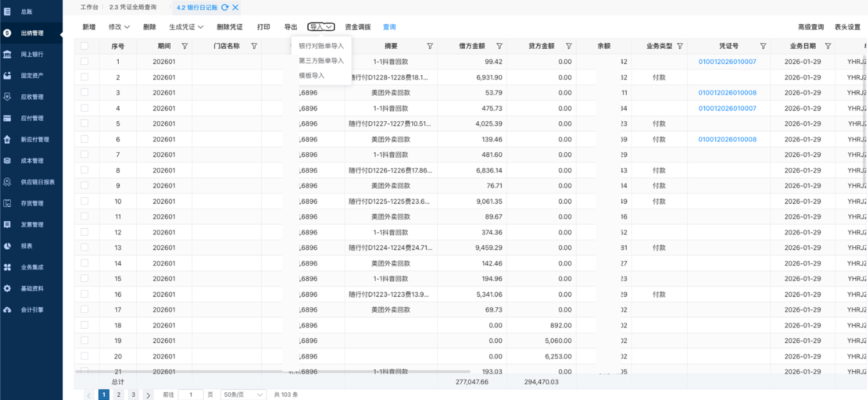
Task: Choose 银行对账单导入 from import menu
Action: pyautogui.click(x=321, y=46)
